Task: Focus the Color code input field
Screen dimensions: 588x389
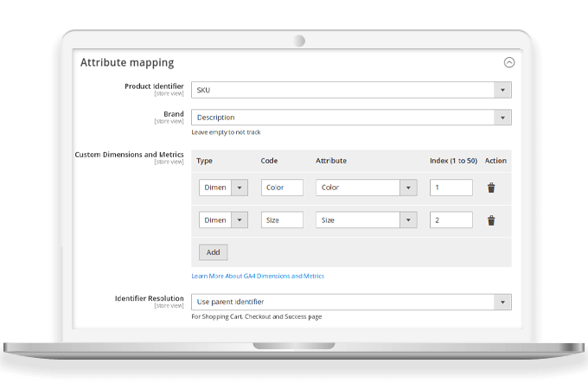Action: pyautogui.click(x=282, y=188)
